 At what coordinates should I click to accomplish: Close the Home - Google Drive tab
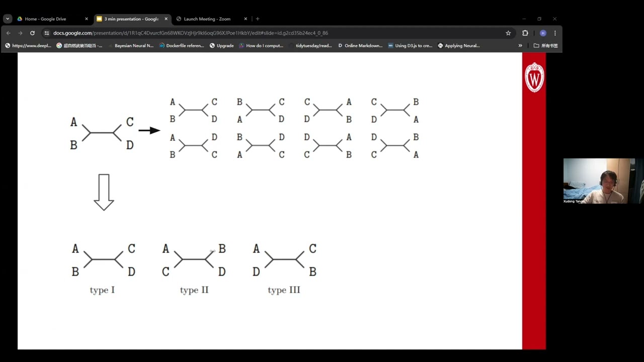[x=87, y=19]
